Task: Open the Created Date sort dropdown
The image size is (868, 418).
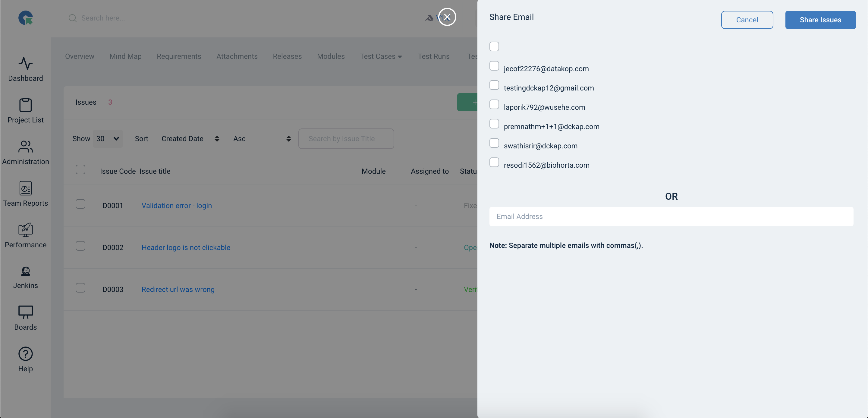Action: coord(191,138)
